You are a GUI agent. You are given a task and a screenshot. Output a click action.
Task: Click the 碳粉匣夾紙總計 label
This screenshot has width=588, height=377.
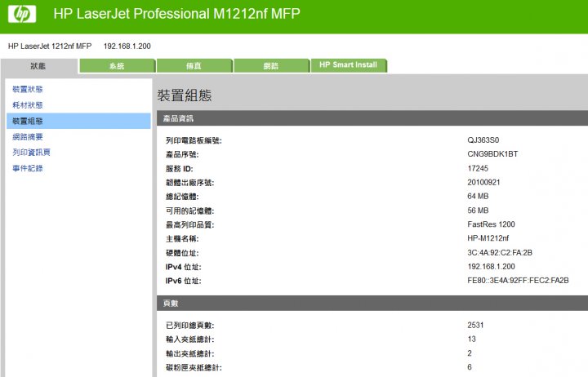pos(194,367)
